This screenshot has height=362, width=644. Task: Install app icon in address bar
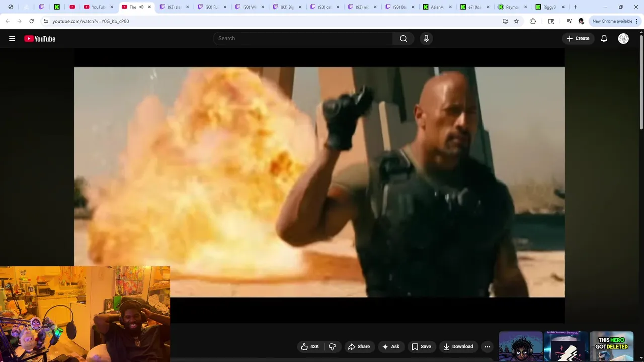pyautogui.click(x=505, y=21)
